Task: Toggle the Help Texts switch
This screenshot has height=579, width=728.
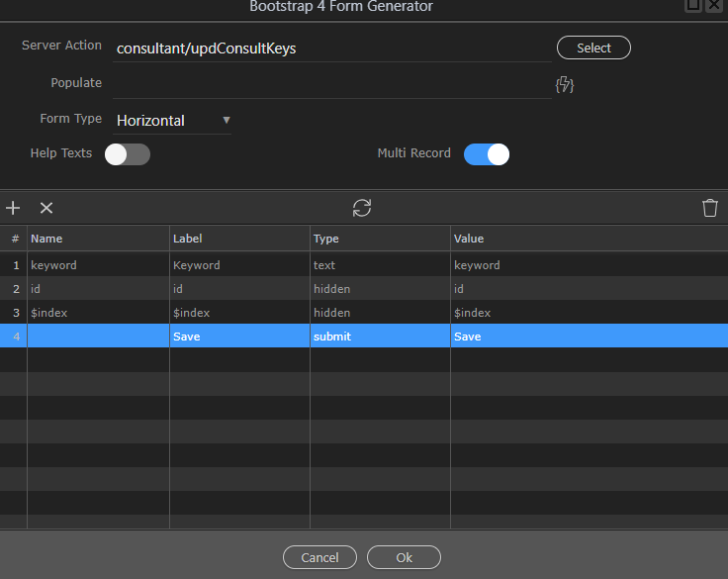Action: click(128, 154)
